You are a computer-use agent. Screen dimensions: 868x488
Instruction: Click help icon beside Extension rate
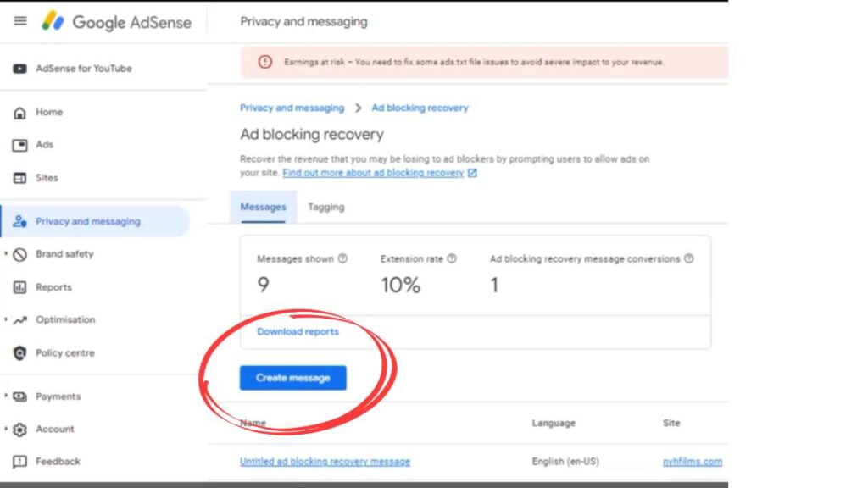(452, 258)
